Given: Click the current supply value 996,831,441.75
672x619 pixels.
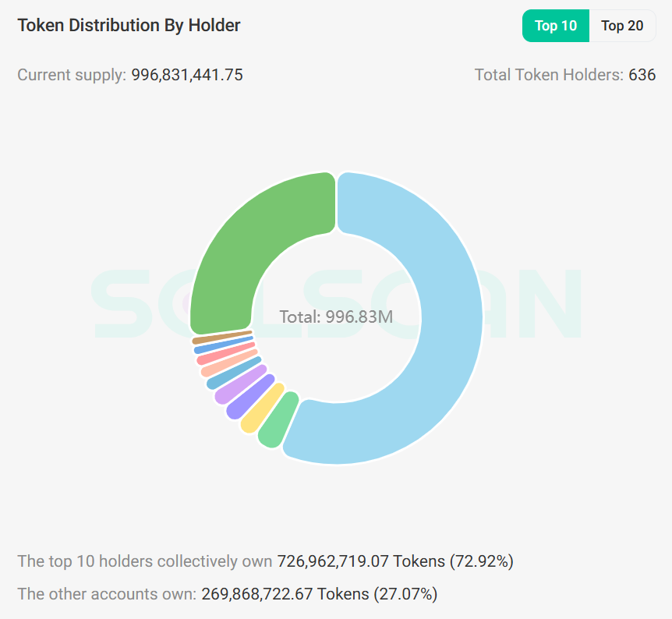Looking at the screenshot, I should [x=187, y=76].
